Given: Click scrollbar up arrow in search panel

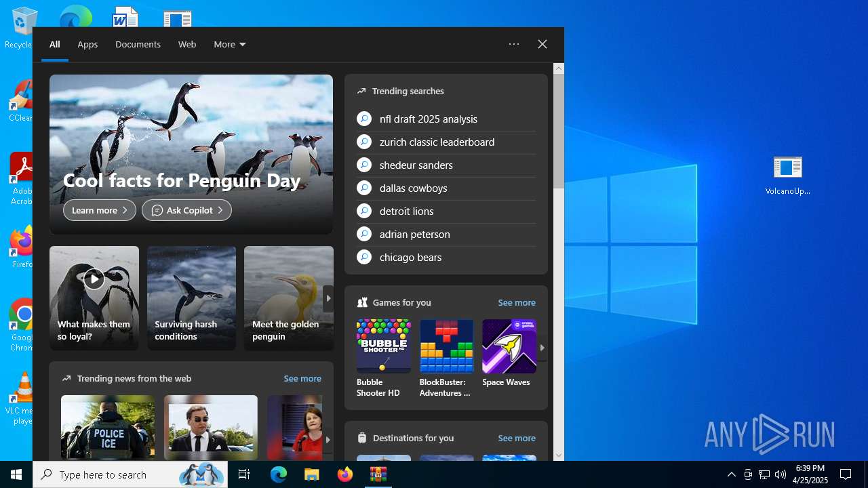Looking at the screenshot, I should tap(559, 68).
